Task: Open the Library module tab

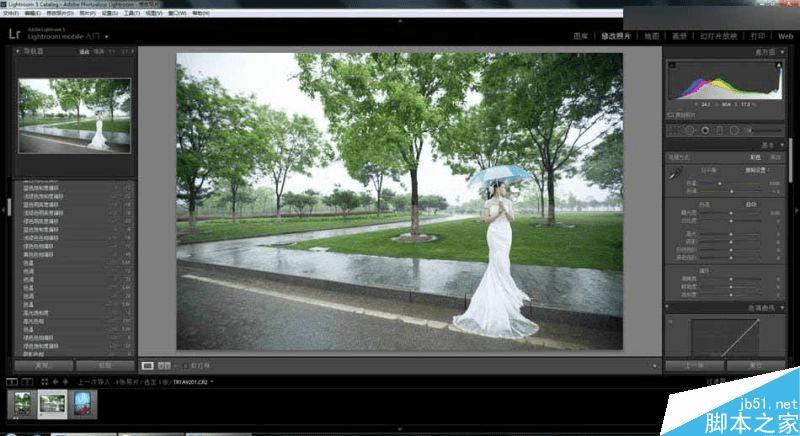Action: [x=581, y=36]
